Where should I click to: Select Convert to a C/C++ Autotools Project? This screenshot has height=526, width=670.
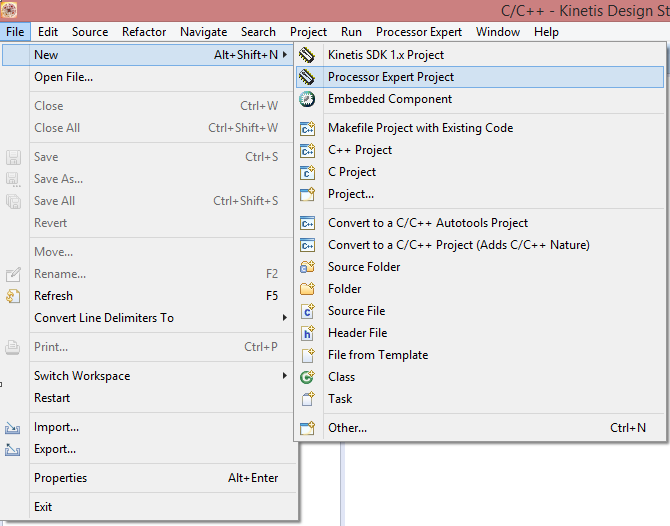point(480,223)
